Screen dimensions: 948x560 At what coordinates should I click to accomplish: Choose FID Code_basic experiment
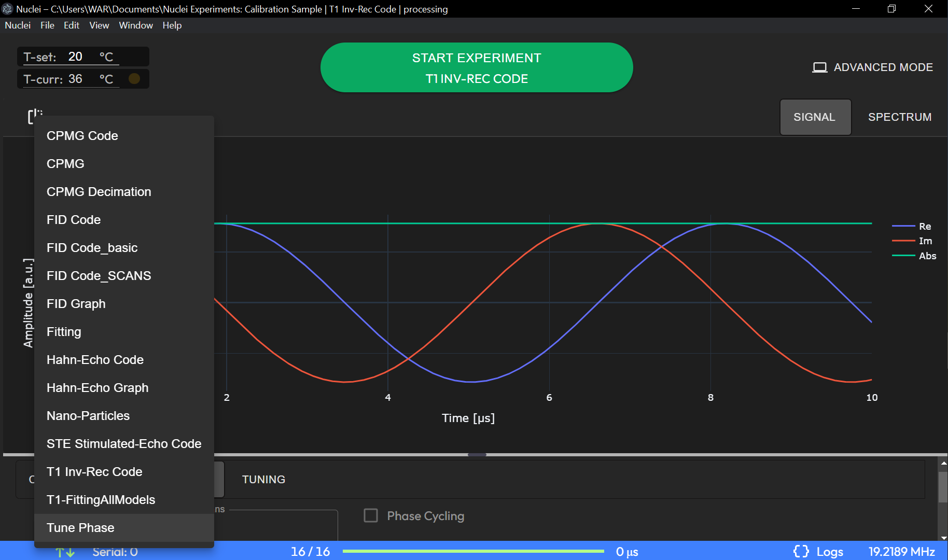(124, 248)
